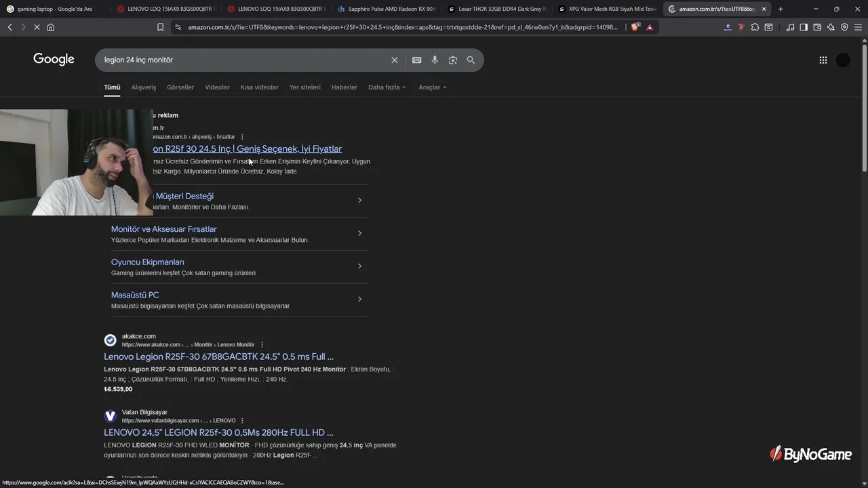Viewport: 868px width, 488px height.
Task: Open the Brave VPN shield icon
Action: coord(844,27)
